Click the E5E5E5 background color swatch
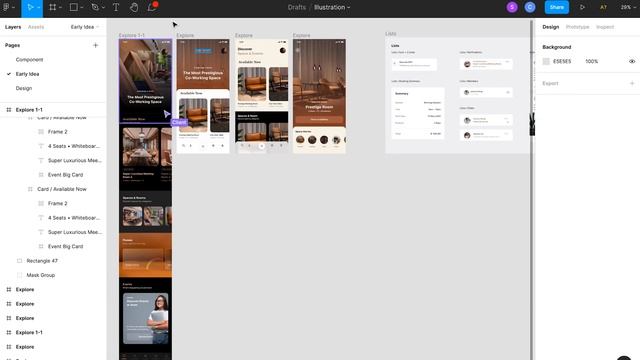640x360 pixels. 546,61
